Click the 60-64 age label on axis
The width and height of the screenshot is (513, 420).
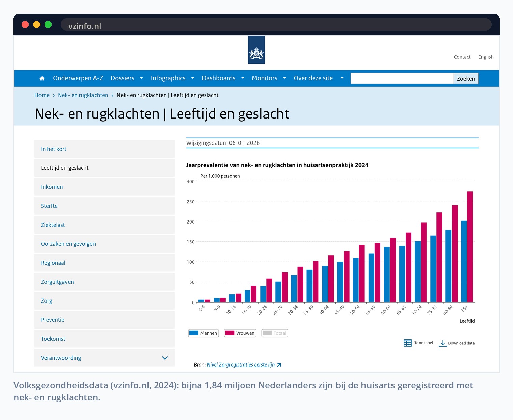(x=386, y=310)
